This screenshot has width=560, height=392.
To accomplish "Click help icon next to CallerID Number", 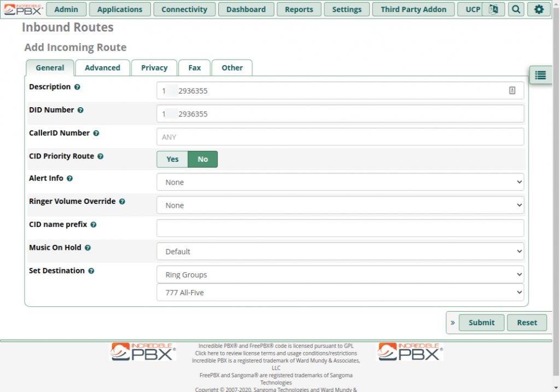I will 96,133.
